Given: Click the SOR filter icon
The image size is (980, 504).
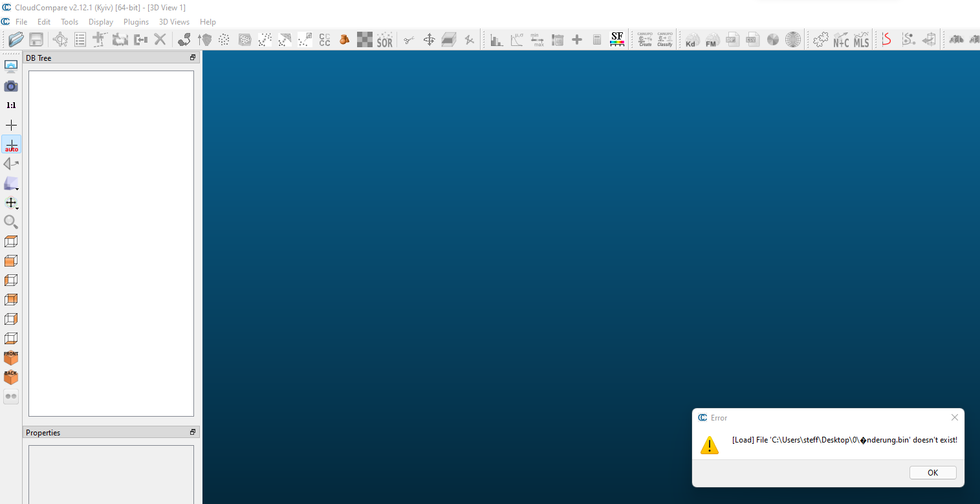Looking at the screenshot, I should [385, 40].
